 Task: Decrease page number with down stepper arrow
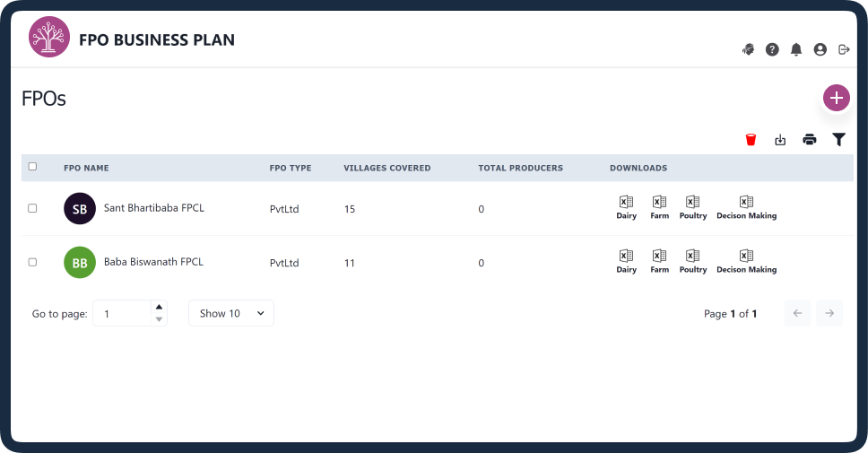pos(159,319)
